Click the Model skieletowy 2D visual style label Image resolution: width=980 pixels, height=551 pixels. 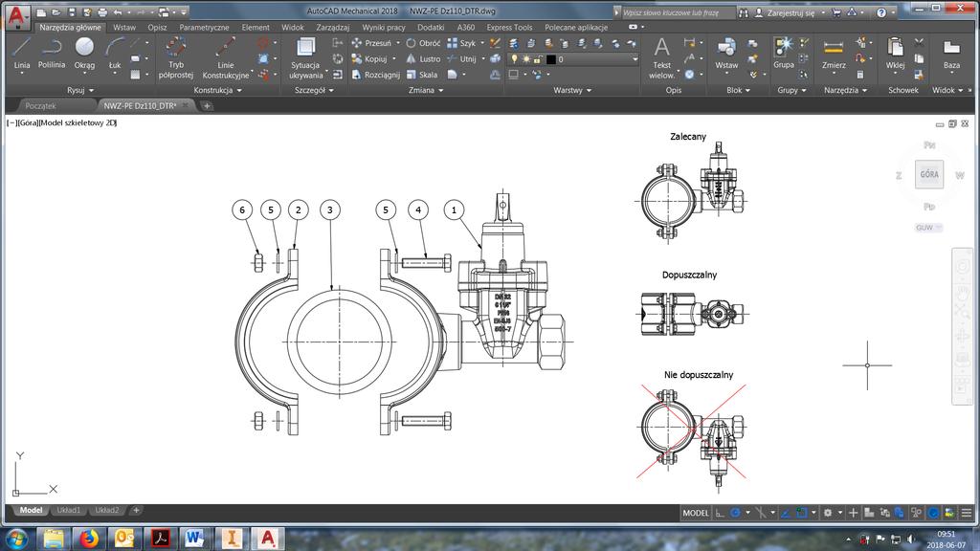(78, 123)
